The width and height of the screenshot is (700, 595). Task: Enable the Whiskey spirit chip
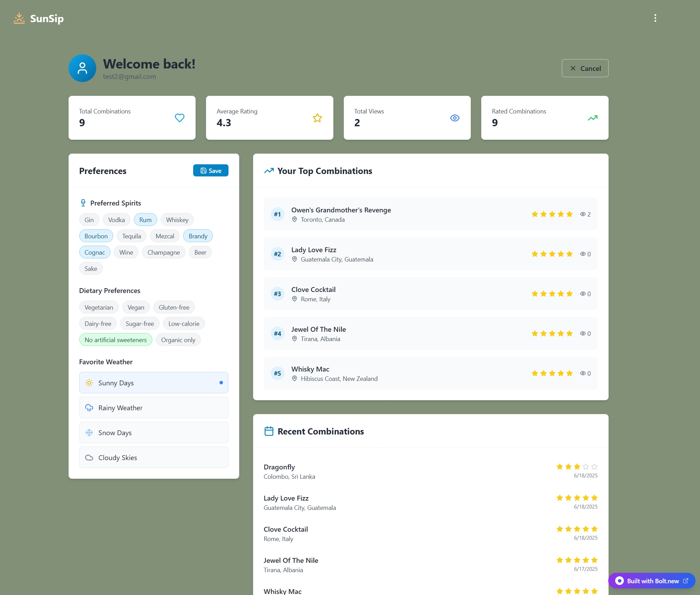(x=177, y=220)
